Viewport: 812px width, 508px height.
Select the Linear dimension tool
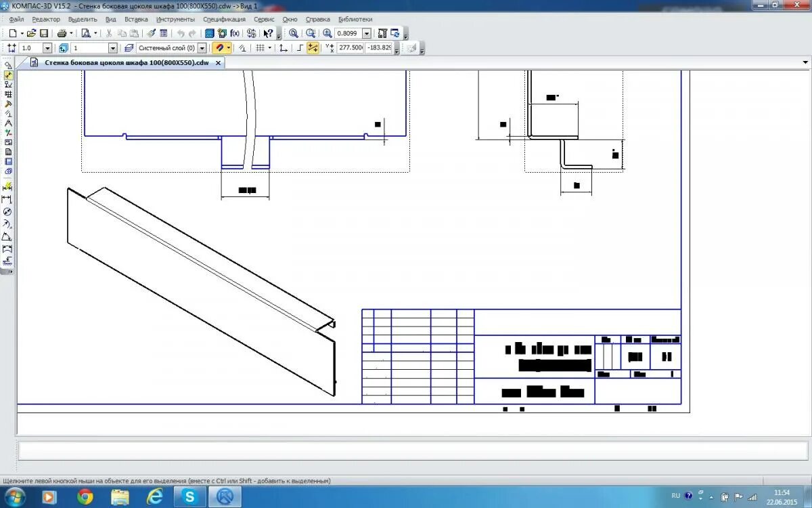[7, 198]
